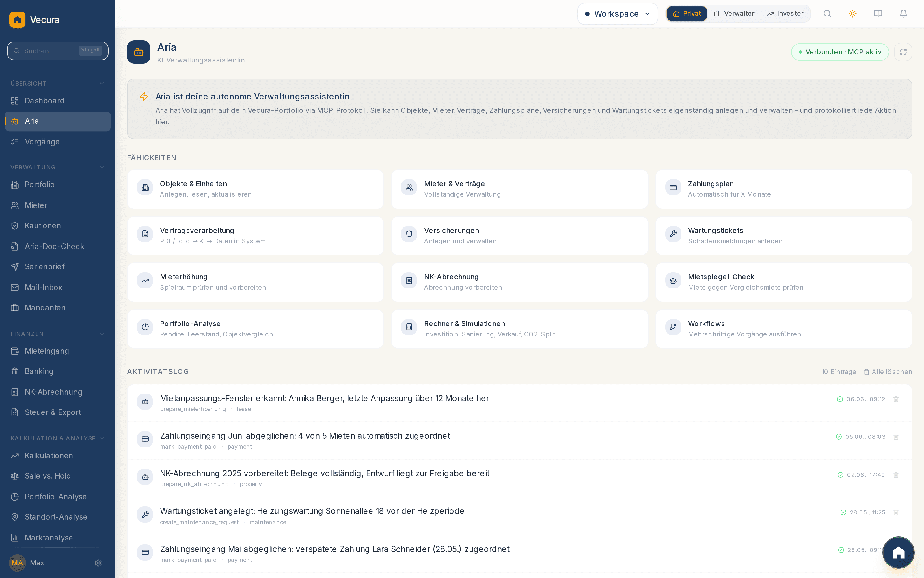The width and height of the screenshot is (924, 578).
Task: Click the Verbunden · MCP aktiv status badge
Action: click(x=840, y=52)
